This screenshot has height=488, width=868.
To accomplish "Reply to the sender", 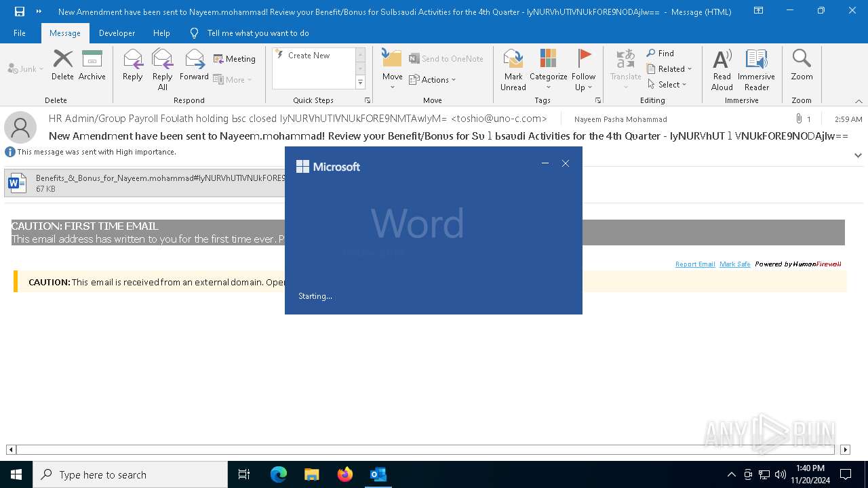I will [x=133, y=65].
